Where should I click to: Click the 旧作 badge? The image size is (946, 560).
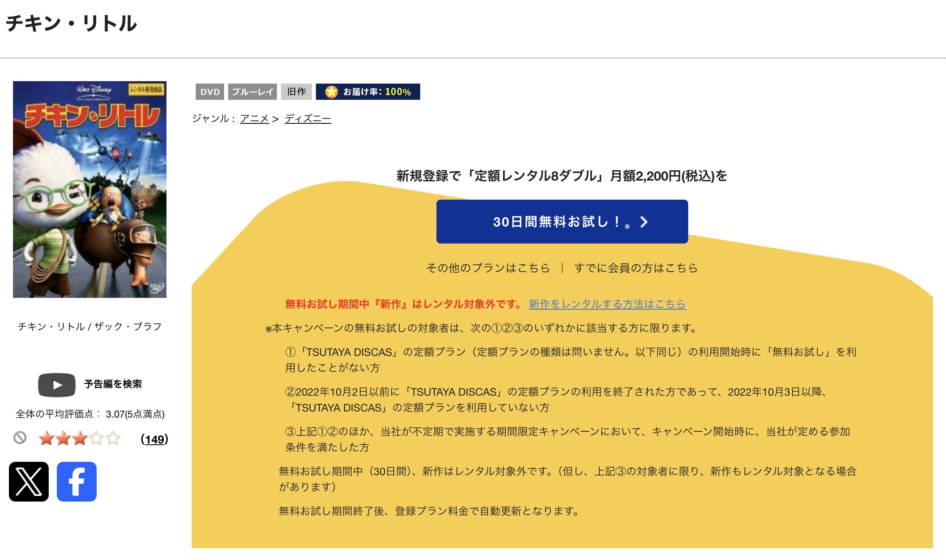point(296,92)
